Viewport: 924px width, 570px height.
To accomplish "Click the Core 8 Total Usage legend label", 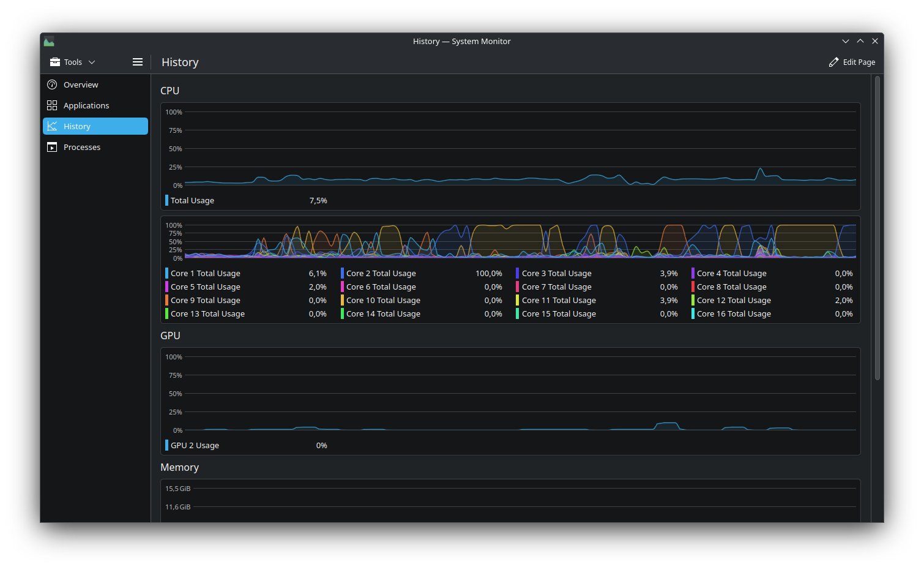I will 732,287.
